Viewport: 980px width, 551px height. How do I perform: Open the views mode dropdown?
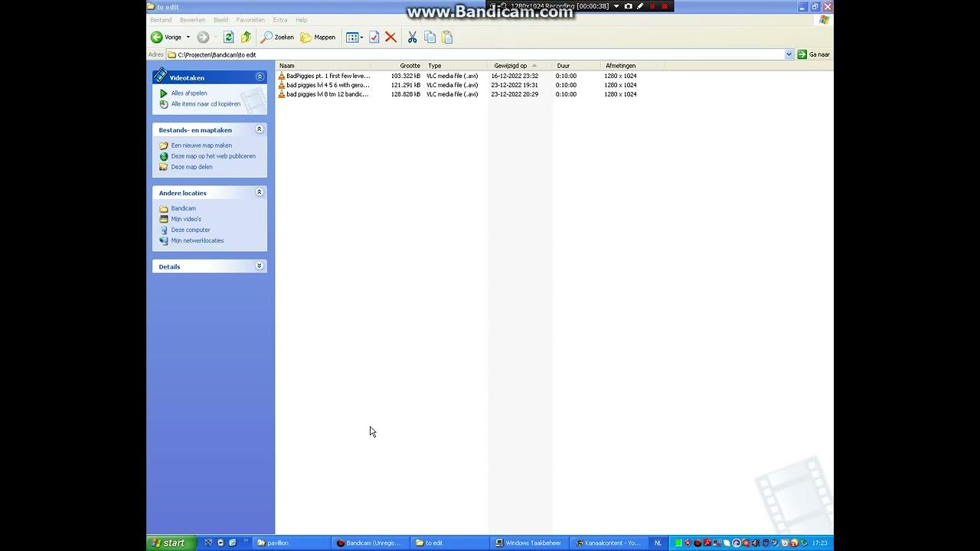354,37
